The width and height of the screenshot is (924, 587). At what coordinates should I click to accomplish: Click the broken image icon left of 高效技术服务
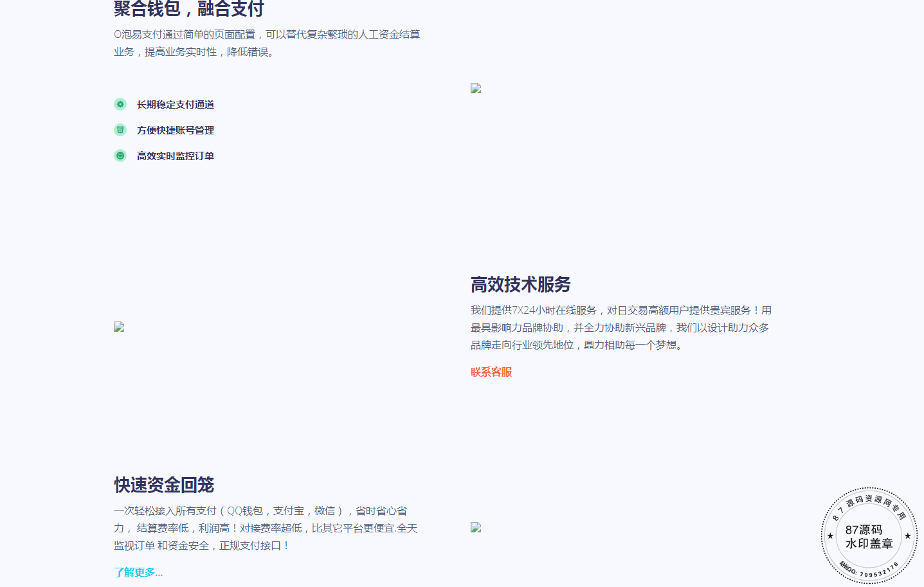[119, 327]
